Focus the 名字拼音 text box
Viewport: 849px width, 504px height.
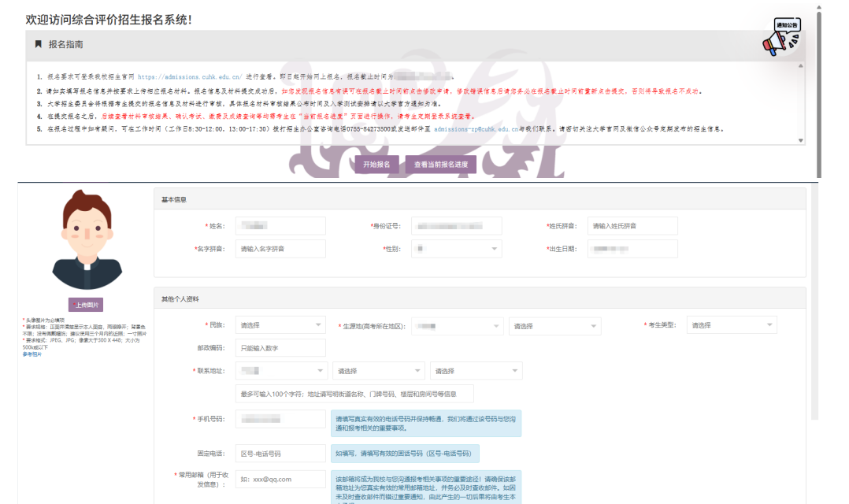[x=280, y=249]
